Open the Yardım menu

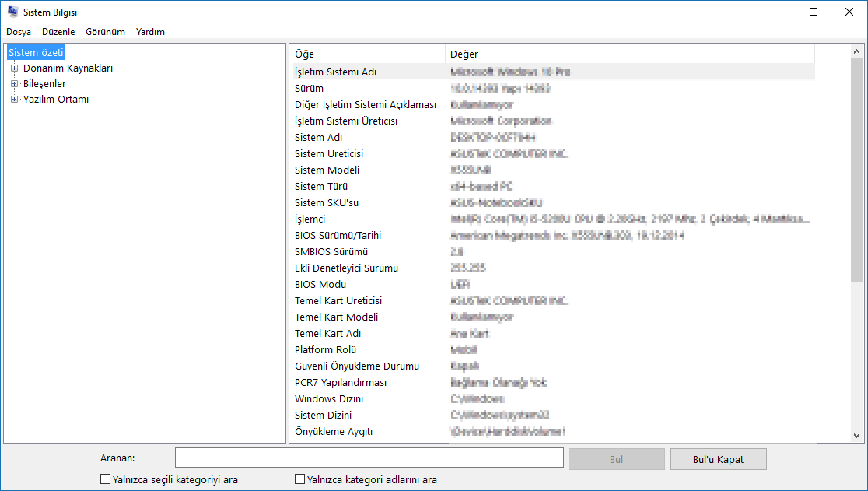pyautogui.click(x=151, y=32)
